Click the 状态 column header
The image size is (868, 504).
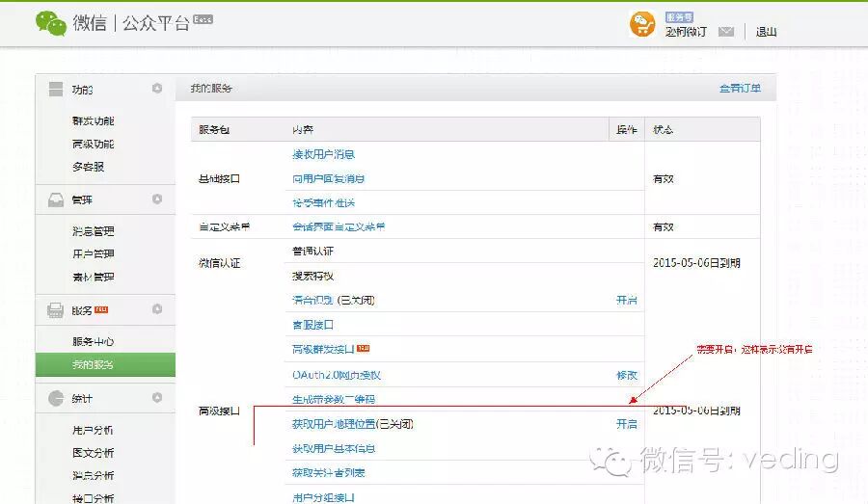pos(664,129)
